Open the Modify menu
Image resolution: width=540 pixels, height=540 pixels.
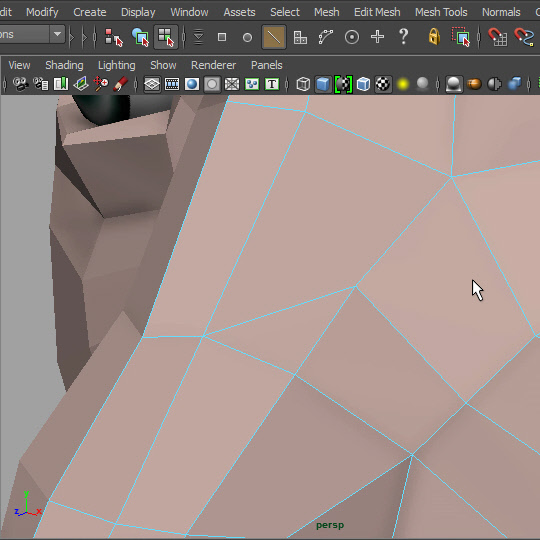[42, 12]
